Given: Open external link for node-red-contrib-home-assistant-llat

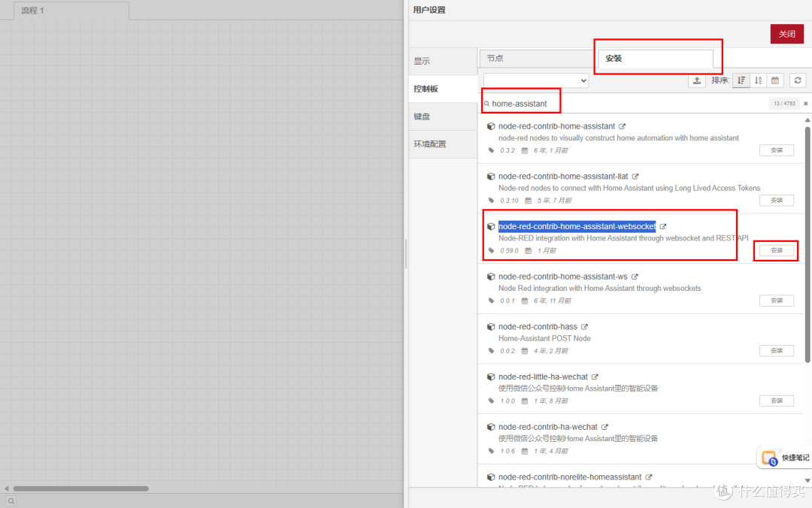Looking at the screenshot, I should [635, 177].
